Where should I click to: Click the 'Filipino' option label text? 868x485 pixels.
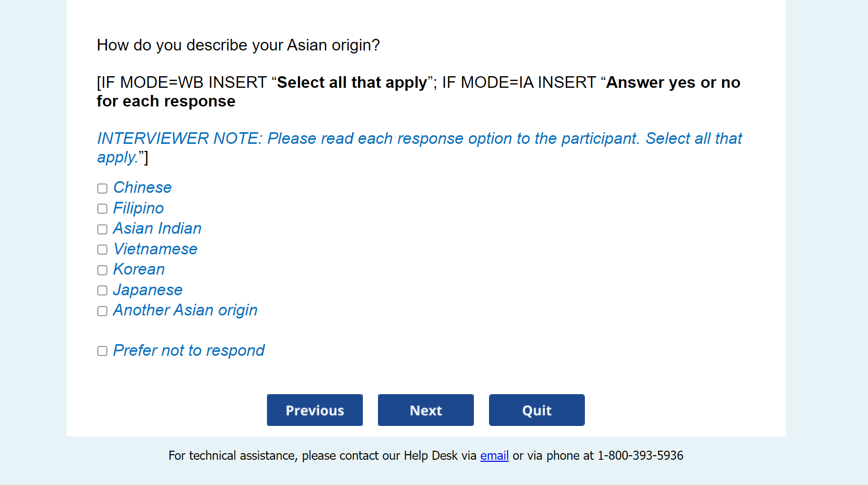pos(138,208)
